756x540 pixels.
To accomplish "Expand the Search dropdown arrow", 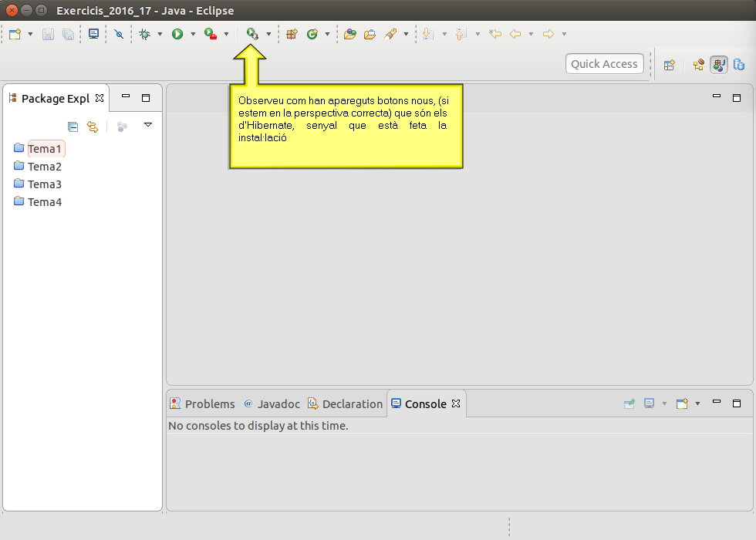I will coord(406,34).
